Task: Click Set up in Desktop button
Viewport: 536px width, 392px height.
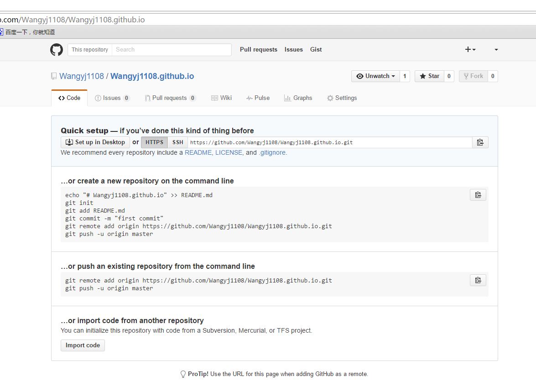Action: click(95, 142)
